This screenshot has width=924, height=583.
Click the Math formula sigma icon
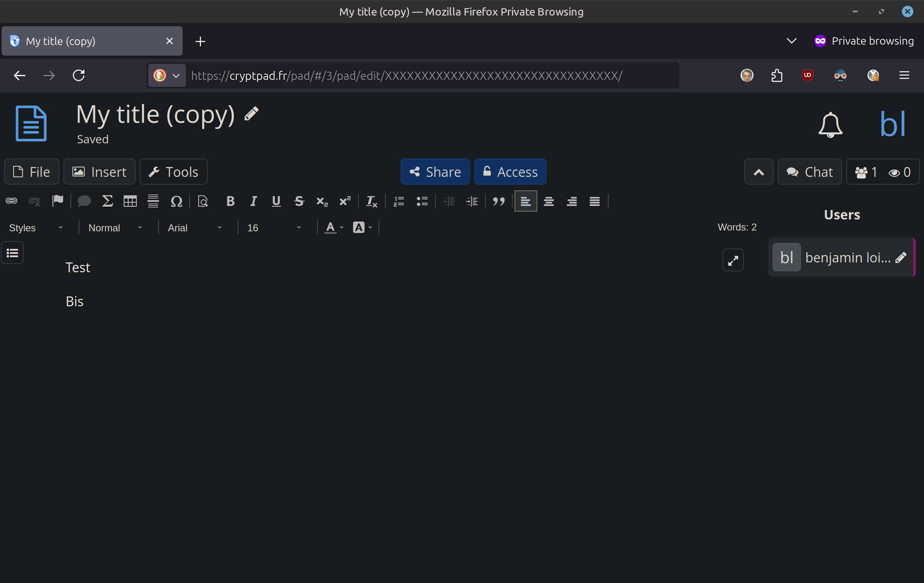107,201
